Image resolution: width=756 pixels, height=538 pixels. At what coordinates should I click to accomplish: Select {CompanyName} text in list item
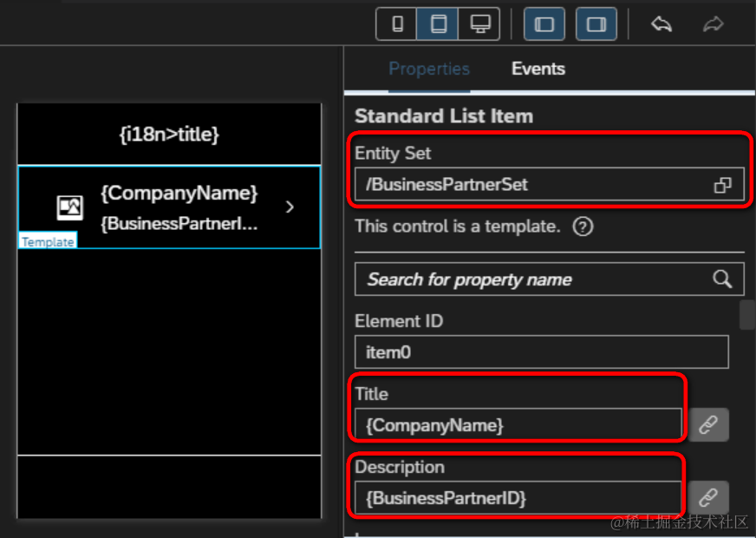(x=179, y=193)
